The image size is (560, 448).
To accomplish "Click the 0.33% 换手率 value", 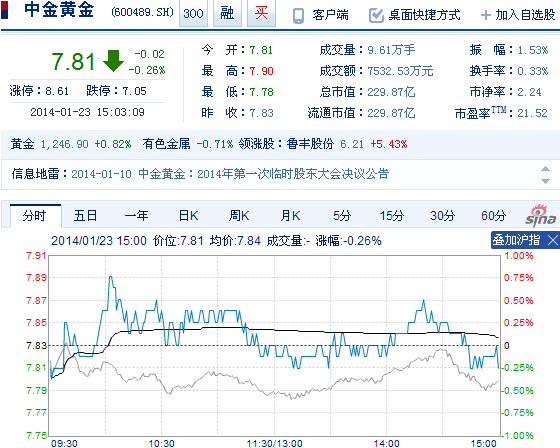I will click(x=533, y=71).
